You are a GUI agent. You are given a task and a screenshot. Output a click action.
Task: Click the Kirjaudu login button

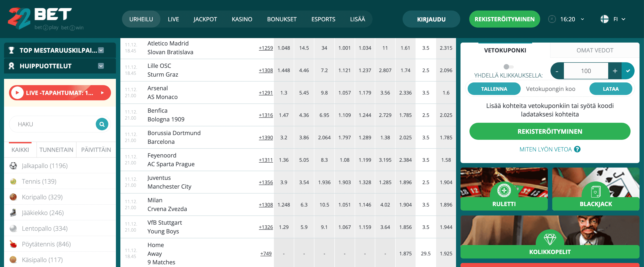click(x=431, y=19)
